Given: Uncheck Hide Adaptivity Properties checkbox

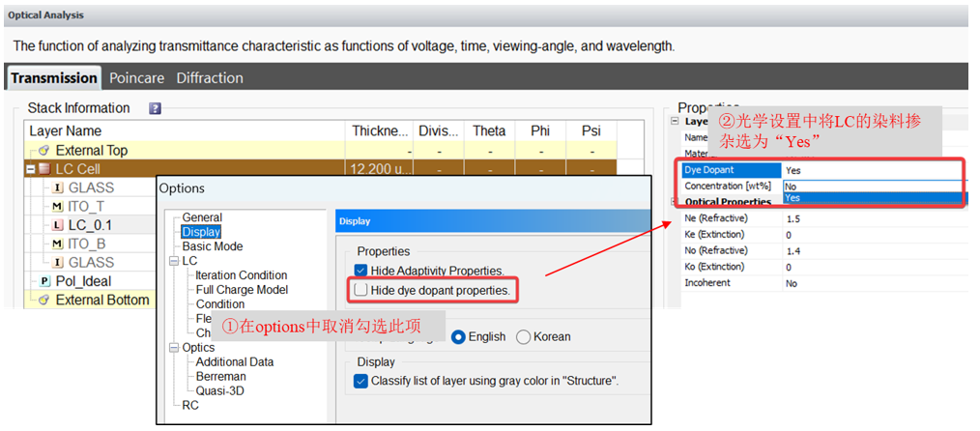Looking at the screenshot, I should coord(361,272).
